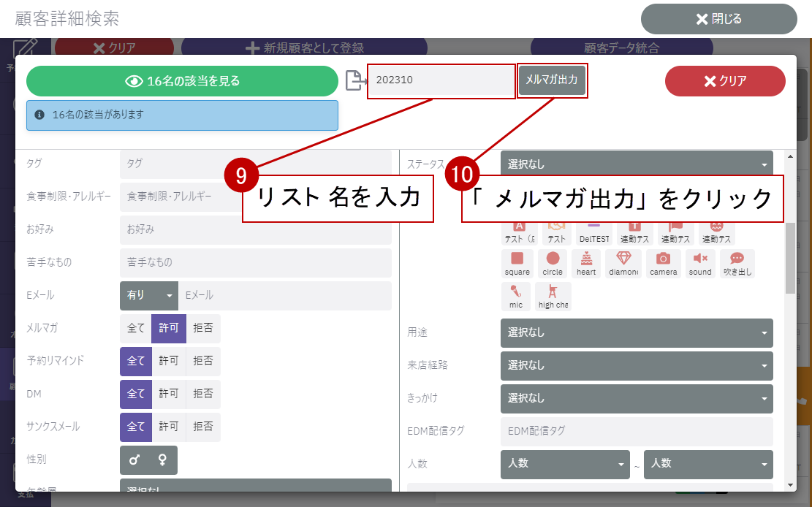Select the 吹き出し speech bubble icon
Viewport: 812px width, 507px height.
pyautogui.click(x=737, y=262)
